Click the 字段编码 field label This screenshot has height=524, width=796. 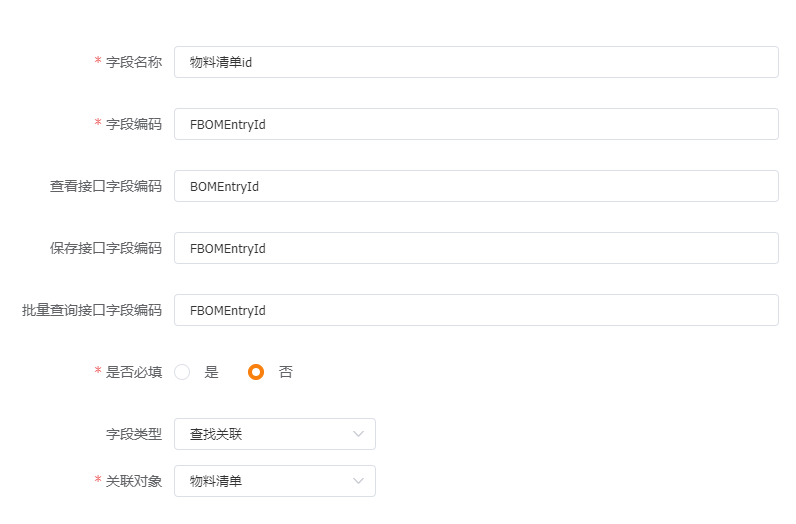(134, 124)
